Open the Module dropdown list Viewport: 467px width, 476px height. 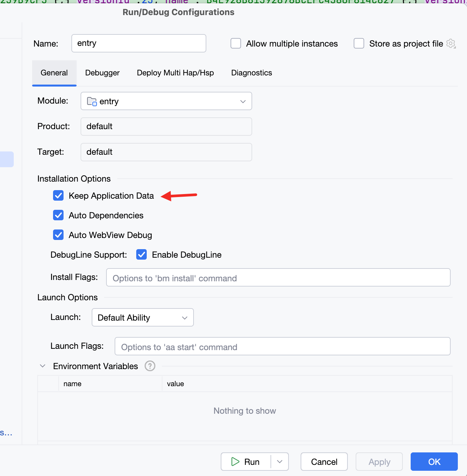(243, 101)
